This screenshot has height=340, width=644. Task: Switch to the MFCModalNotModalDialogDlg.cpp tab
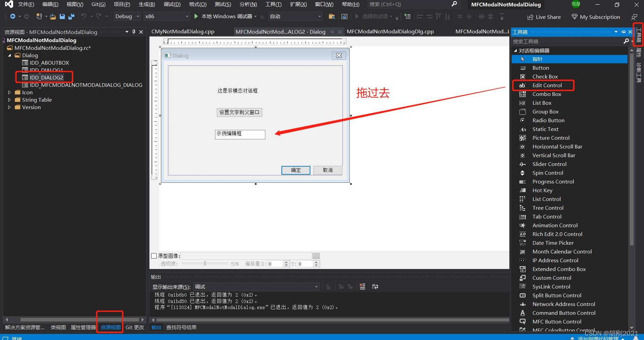click(x=389, y=31)
